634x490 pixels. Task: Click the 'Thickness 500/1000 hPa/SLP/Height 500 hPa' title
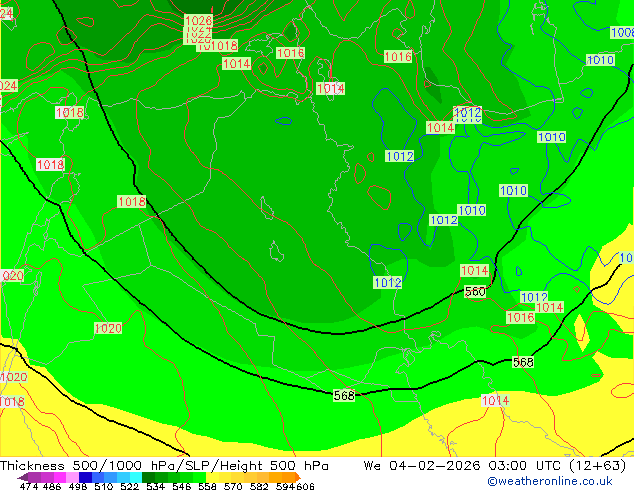coord(164,466)
